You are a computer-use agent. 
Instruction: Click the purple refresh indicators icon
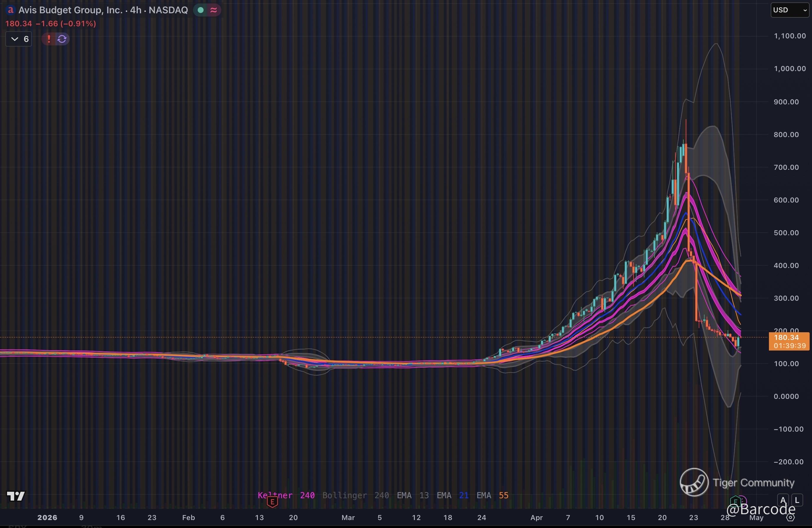(x=62, y=39)
